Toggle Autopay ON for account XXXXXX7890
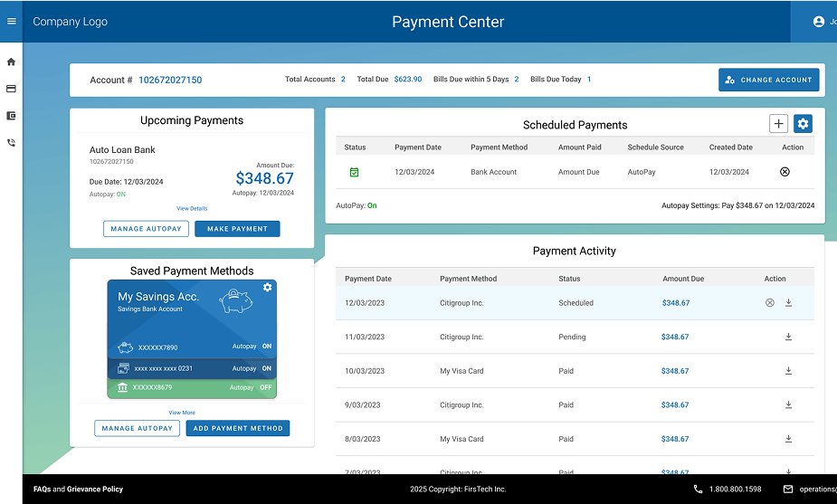The height and width of the screenshot is (504, 837). (x=266, y=347)
